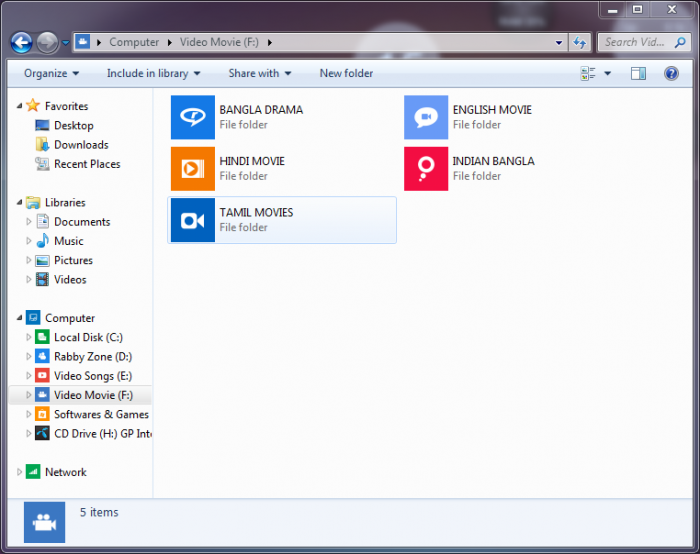The width and height of the screenshot is (700, 554).
Task: Click the video camera icon in details pane
Action: [44, 522]
